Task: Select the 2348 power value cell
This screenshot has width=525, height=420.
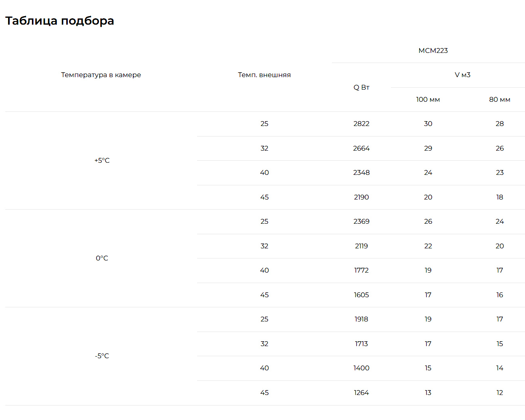Action: point(361,172)
